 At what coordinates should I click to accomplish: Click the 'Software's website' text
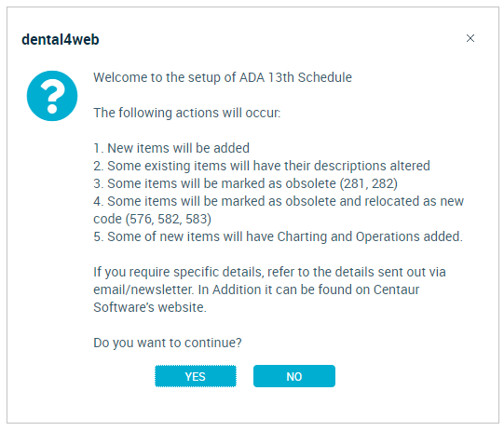click(150, 307)
